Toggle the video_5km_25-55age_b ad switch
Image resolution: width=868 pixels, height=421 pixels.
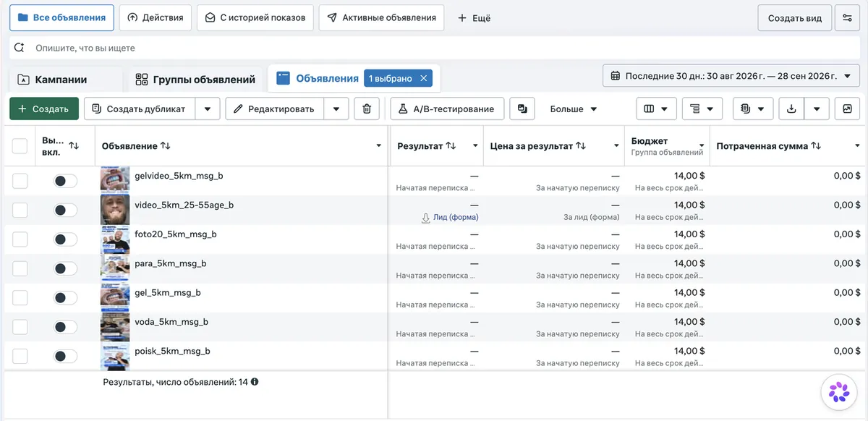coord(65,210)
